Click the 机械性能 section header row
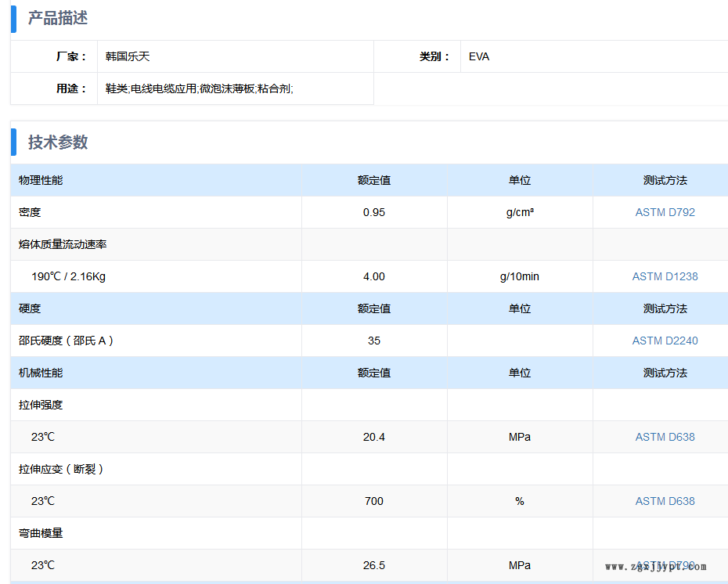 41,373
